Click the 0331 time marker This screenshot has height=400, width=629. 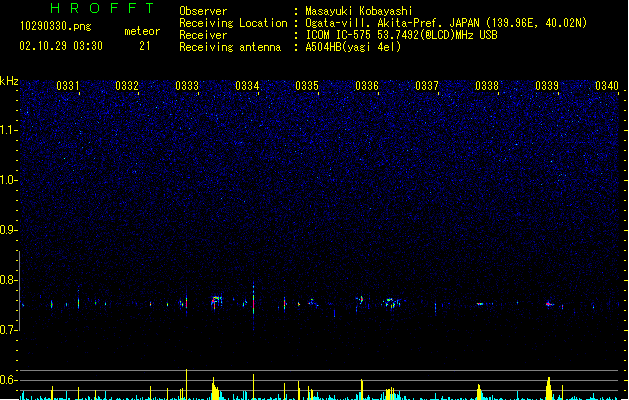click(67, 86)
